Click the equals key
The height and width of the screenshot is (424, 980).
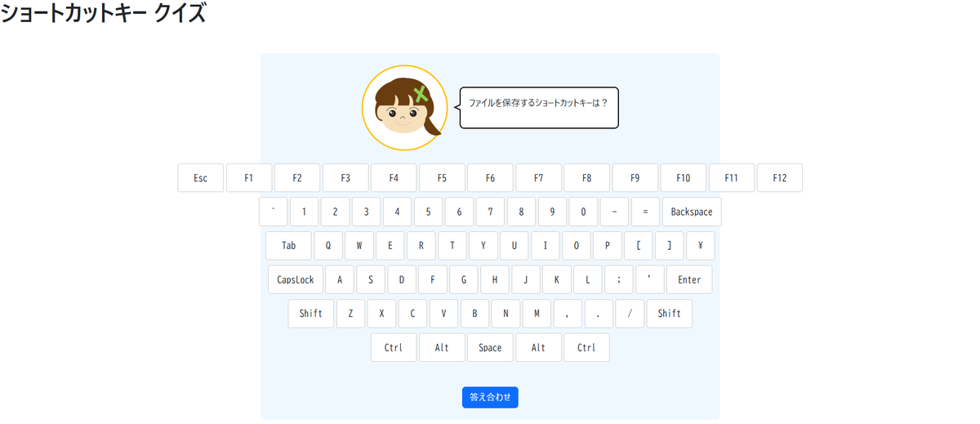pyautogui.click(x=645, y=212)
